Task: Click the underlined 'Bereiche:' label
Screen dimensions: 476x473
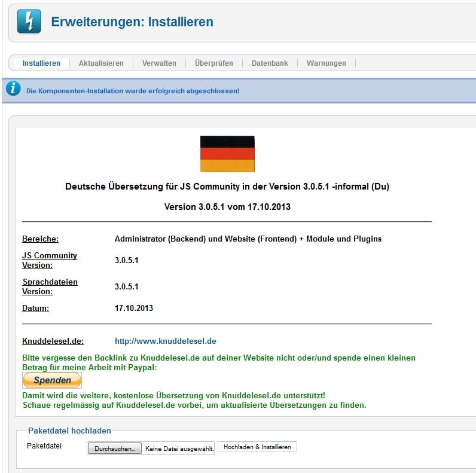Action: click(x=40, y=239)
